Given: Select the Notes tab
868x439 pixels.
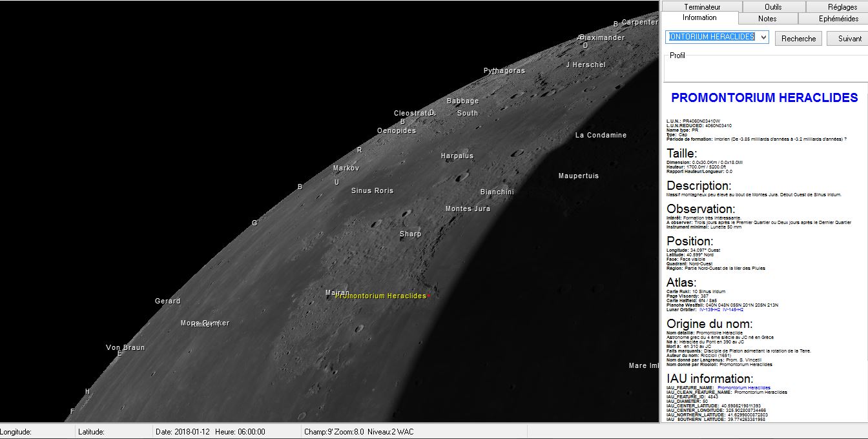Looking at the screenshot, I should pos(767,19).
